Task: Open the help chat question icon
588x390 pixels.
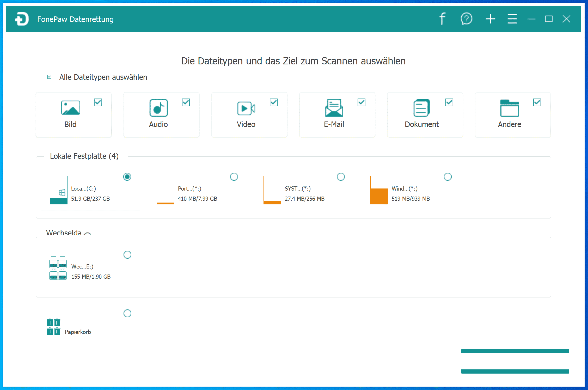Action: pos(466,19)
